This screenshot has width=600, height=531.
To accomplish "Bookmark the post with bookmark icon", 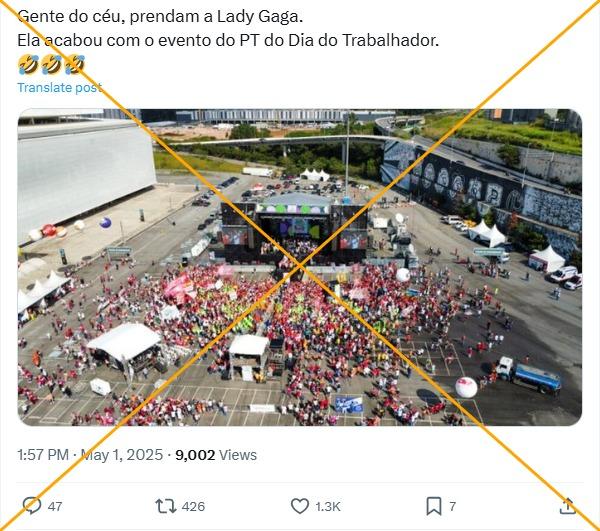I will (434, 506).
